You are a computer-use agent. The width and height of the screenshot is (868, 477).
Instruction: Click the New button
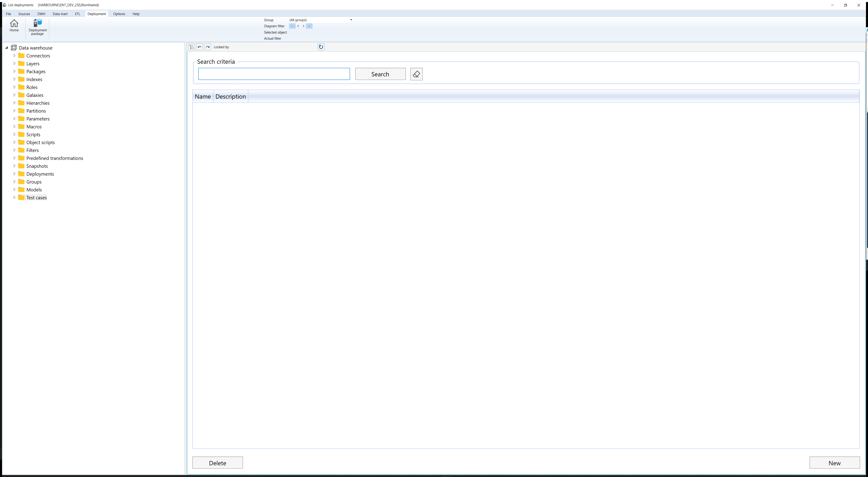tap(834, 463)
